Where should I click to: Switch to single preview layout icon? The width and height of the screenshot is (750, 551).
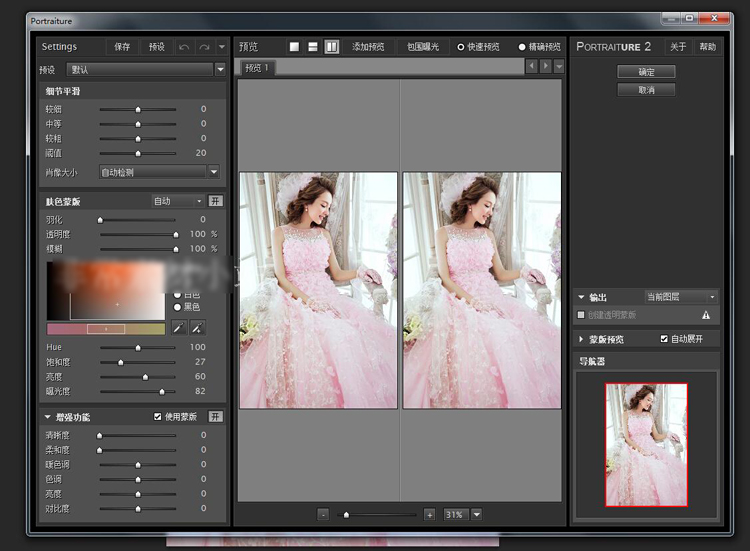pyautogui.click(x=295, y=47)
